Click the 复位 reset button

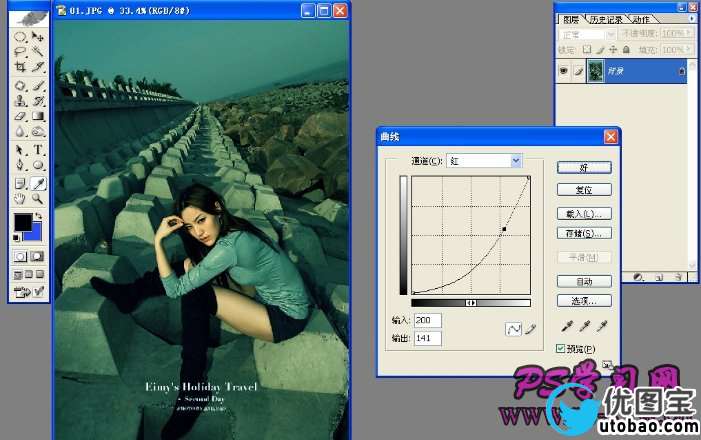[584, 190]
